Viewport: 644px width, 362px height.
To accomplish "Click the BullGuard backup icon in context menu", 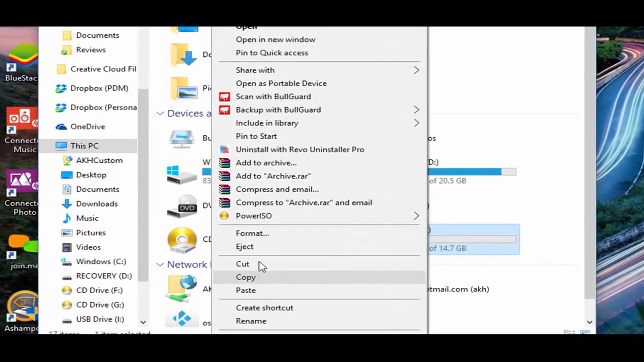I will (x=224, y=110).
